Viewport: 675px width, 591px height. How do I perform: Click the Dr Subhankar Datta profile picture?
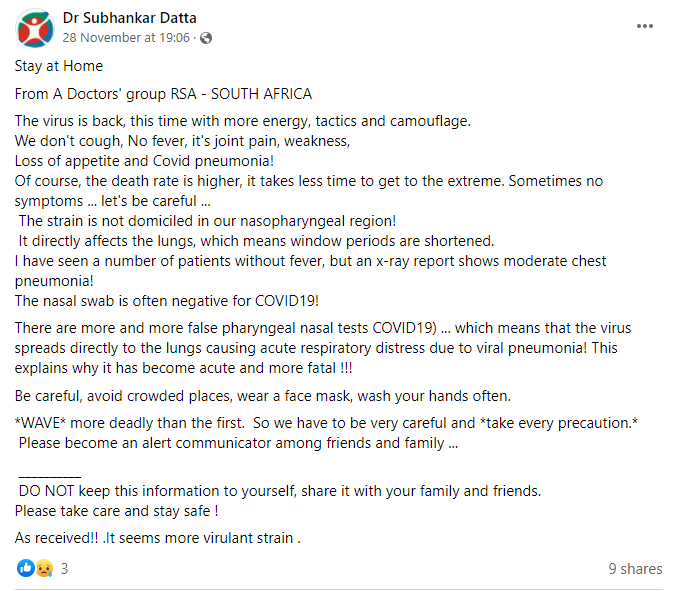click(x=35, y=28)
